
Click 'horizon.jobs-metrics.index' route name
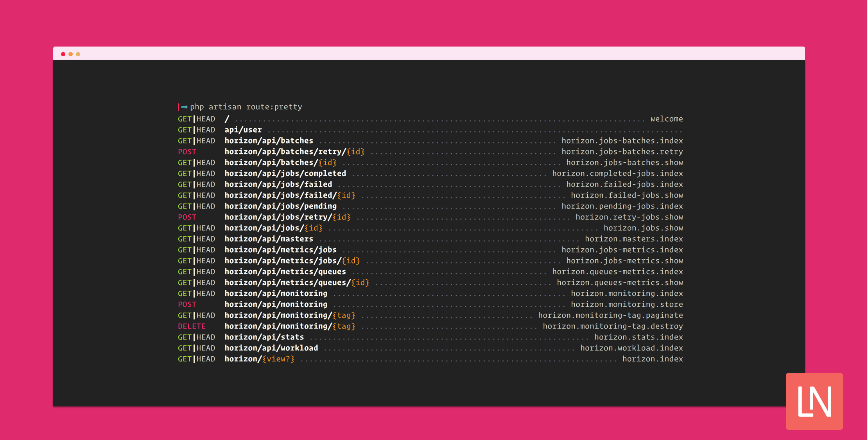622,250
